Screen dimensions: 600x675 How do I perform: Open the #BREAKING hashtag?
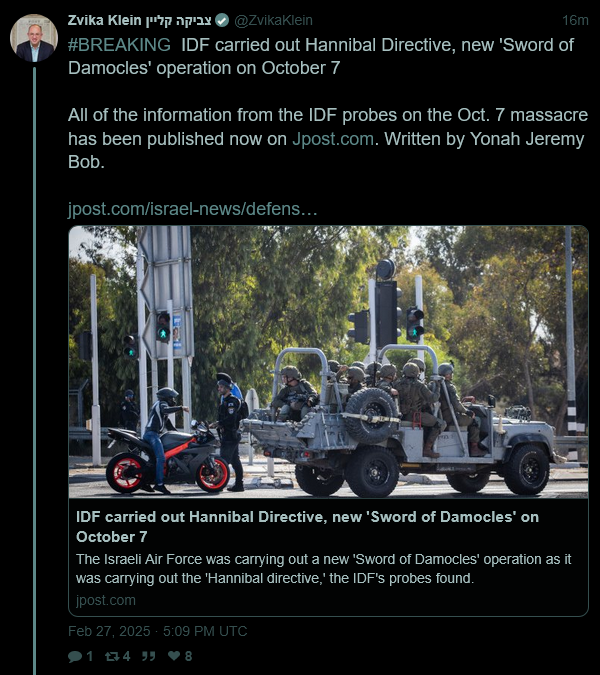119,45
